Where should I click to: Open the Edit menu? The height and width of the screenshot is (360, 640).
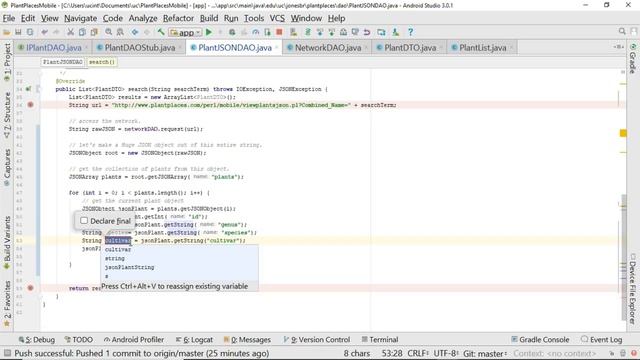pos(28,18)
